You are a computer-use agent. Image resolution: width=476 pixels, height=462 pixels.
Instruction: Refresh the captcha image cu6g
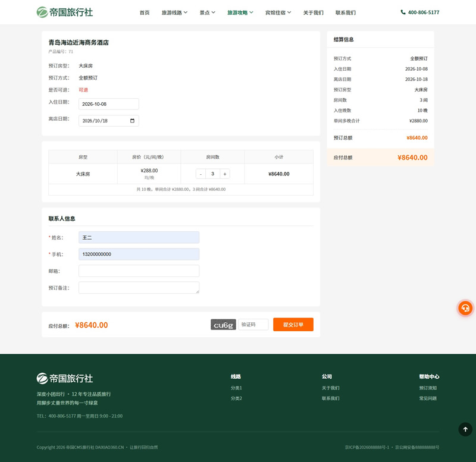223,325
